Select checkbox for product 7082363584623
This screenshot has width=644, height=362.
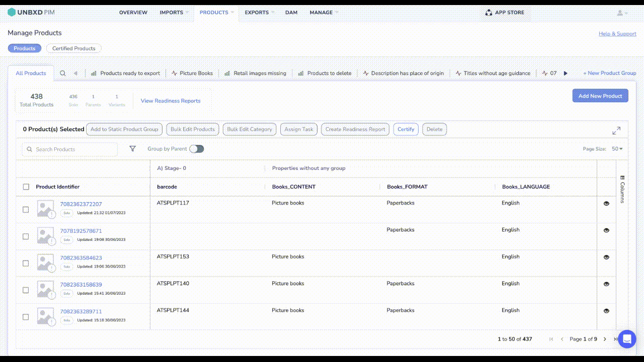point(26,263)
